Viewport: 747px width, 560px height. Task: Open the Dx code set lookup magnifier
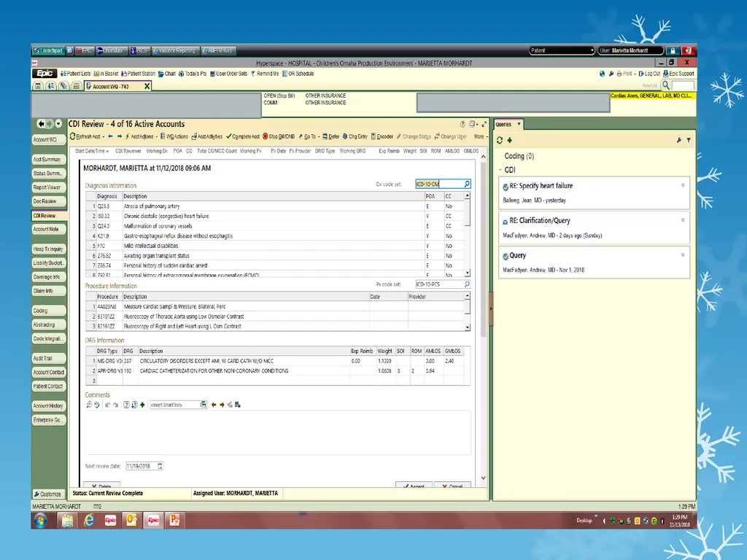click(467, 184)
